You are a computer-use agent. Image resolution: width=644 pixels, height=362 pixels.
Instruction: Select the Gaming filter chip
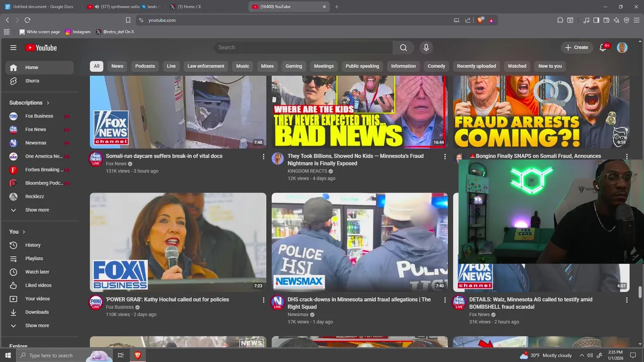[294, 66]
